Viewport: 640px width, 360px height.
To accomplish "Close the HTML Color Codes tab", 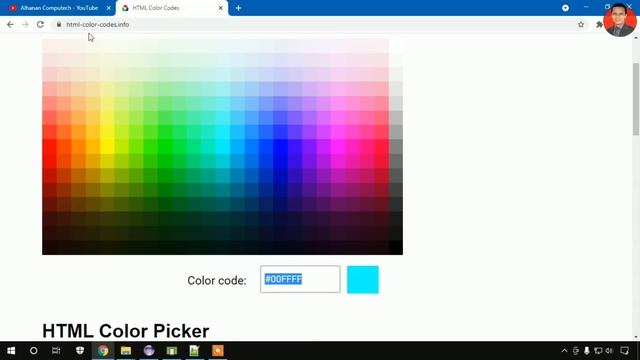I will 220,8.
